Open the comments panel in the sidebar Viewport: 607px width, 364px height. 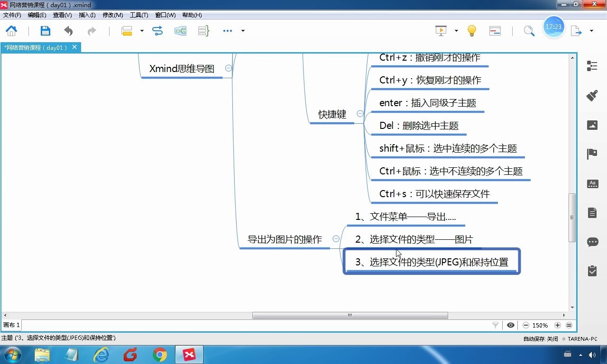592,242
